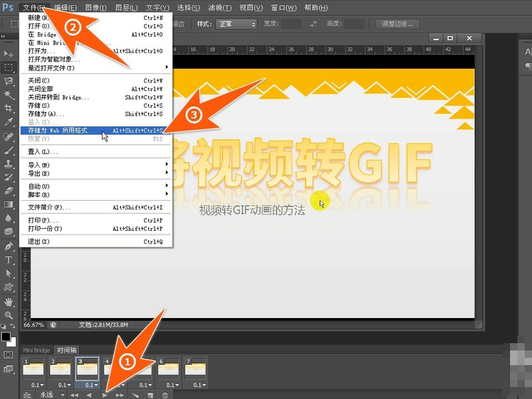Expand the 导入 submenu
This screenshot has height=399, width=532.
pyautogui.click(x=96, y=165)
